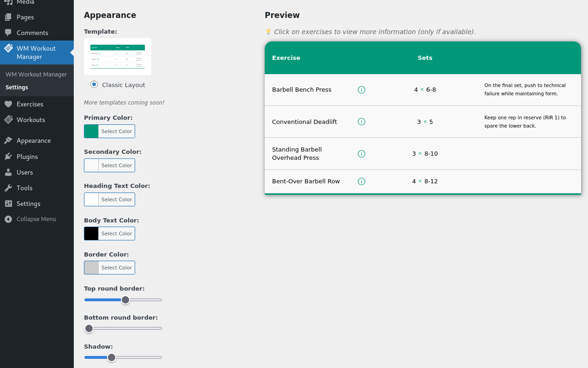The width and height of the screenshot is (588, 368).
Task: Collapse the admin sidebar menu
Action: coord(30,219)
